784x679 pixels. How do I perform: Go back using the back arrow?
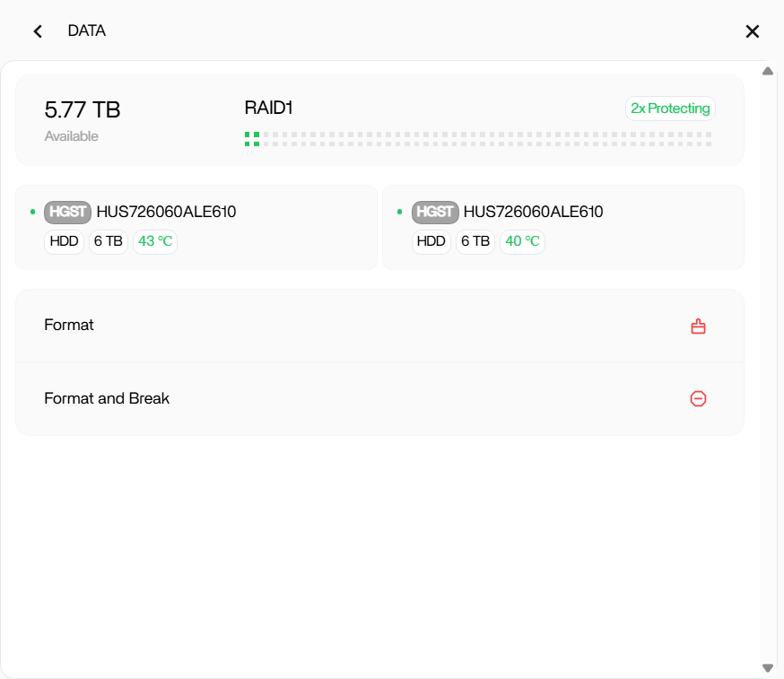click(x=38, y=31)
